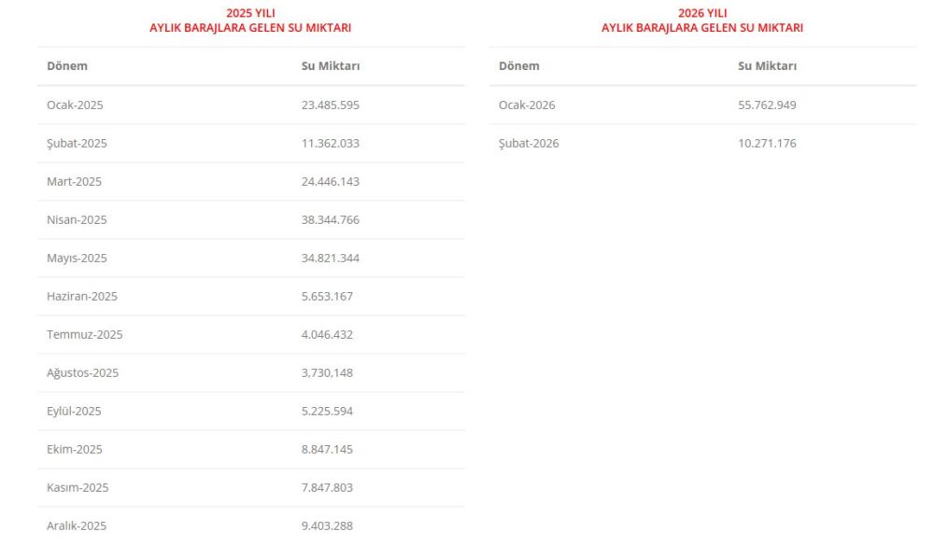The height and width of the screenshot is (560, 934).
Task: Click the Dönem header in 2025 table
Action: click(x=67, y=66)
